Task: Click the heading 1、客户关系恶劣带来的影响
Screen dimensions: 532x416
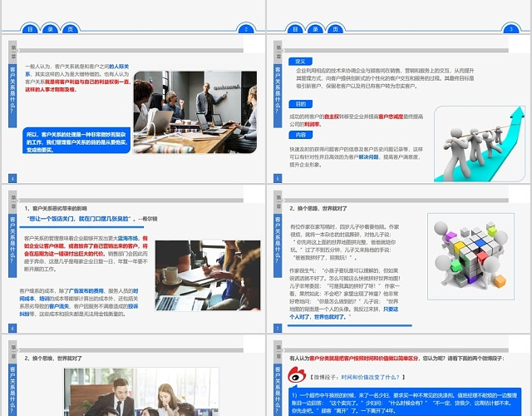Action: [x=56, y=208]
